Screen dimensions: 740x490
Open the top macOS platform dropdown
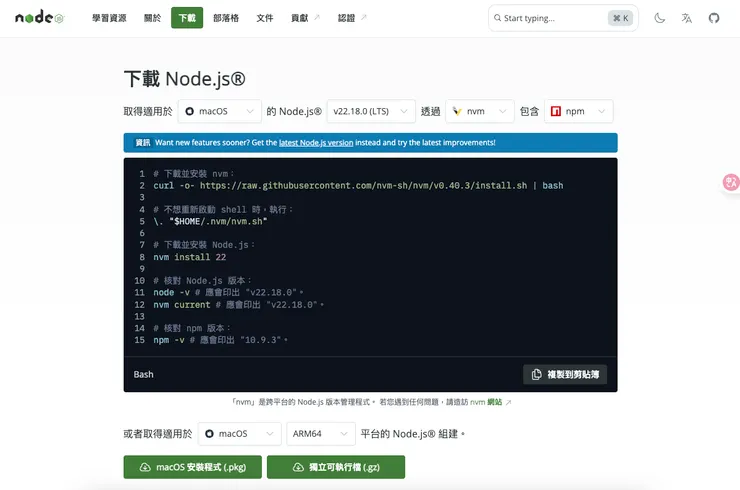tap(219, 111)
